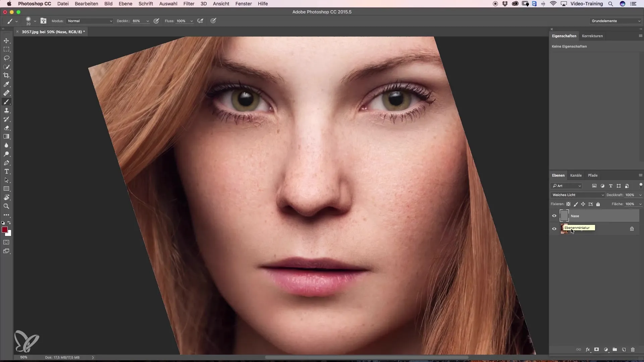Select the Rectangular Marquee tool
The height and width of the screenshot is (362, 644).
[x=6, y=49]
